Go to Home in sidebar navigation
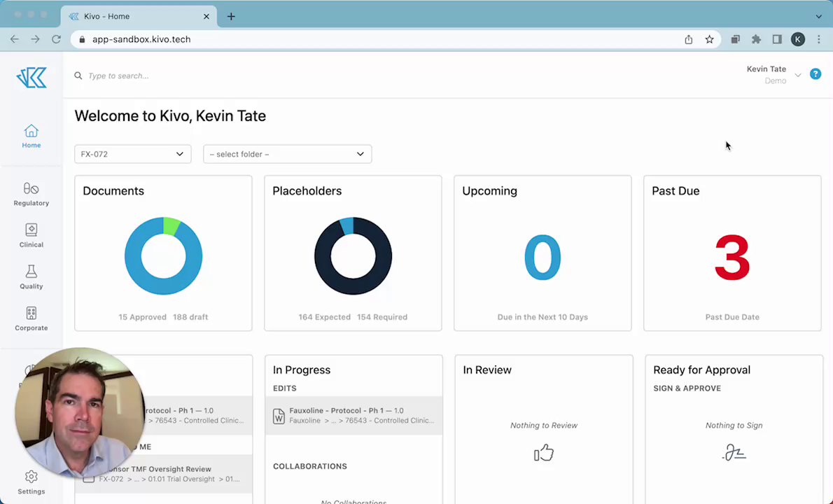 31,136
